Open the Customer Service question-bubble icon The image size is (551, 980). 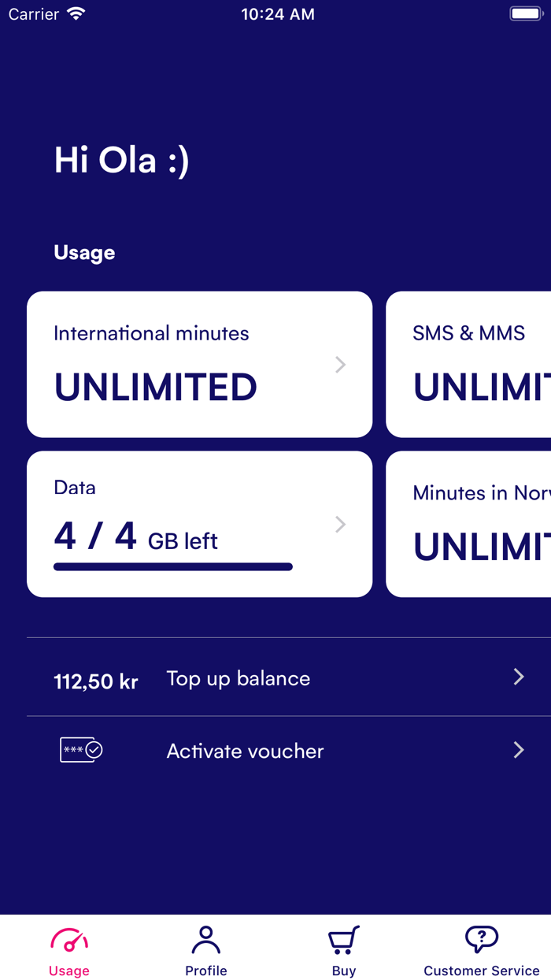click(x=481, y=937)
